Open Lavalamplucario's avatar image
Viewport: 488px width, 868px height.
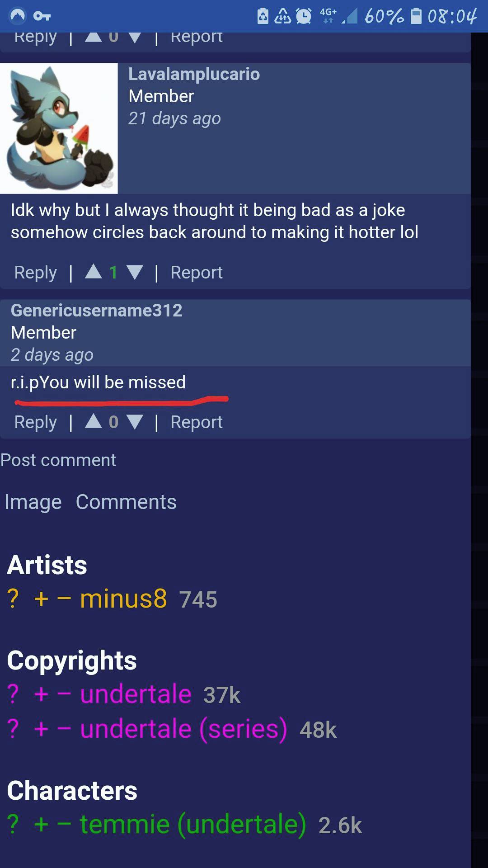(59, 128)
